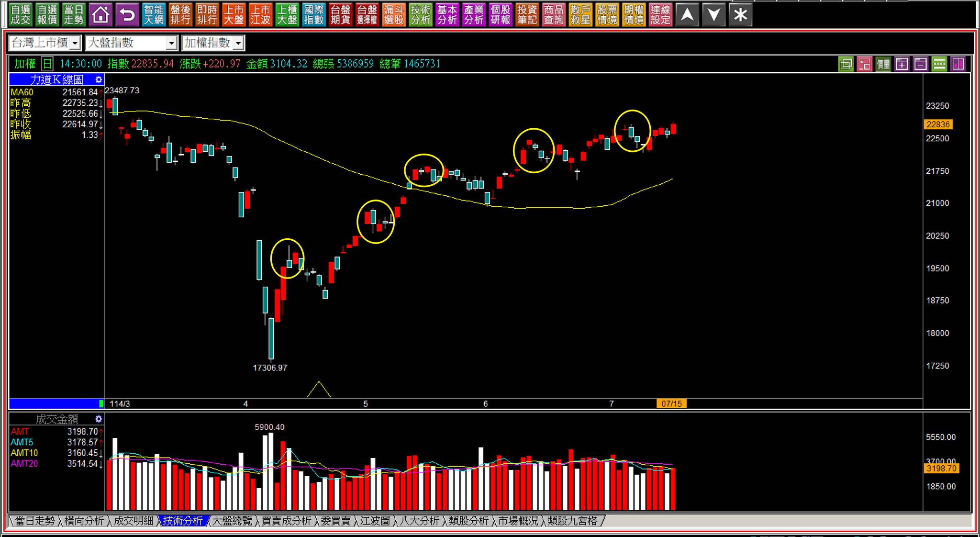980x537 pixels.
Task: Toggle the split panel layout icon
Action: point(958,64)
